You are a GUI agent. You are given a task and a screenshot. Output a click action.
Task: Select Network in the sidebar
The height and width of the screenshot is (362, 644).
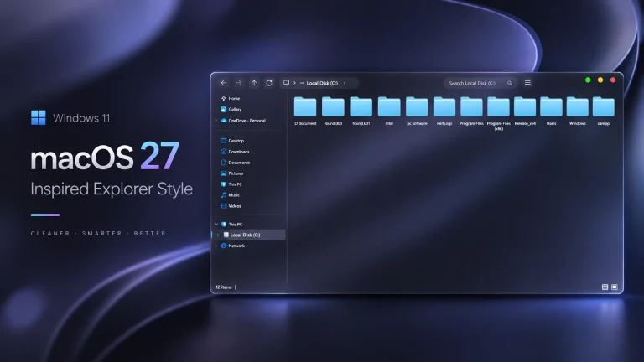coord(232,246)
